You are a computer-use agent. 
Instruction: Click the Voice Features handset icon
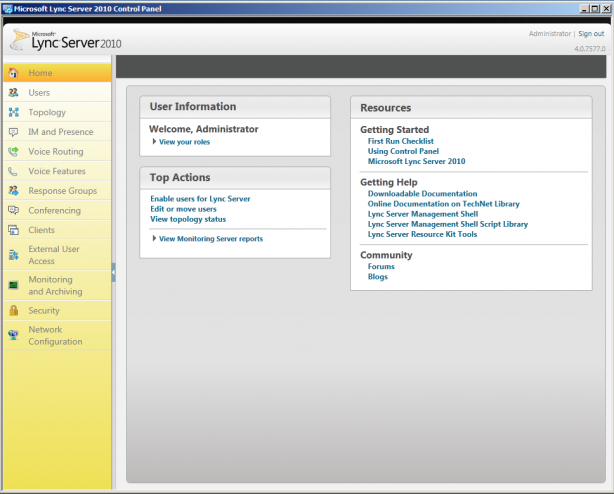coord(13,171)
